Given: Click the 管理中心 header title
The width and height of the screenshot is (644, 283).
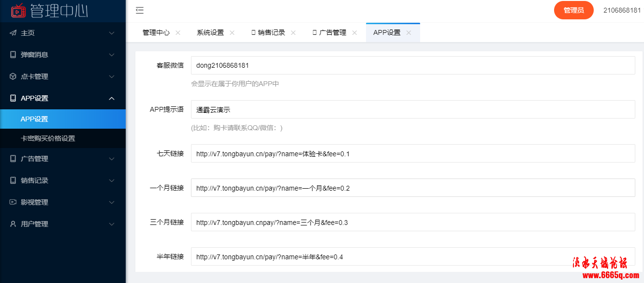Looking at the screenshot, I should 59,10.
